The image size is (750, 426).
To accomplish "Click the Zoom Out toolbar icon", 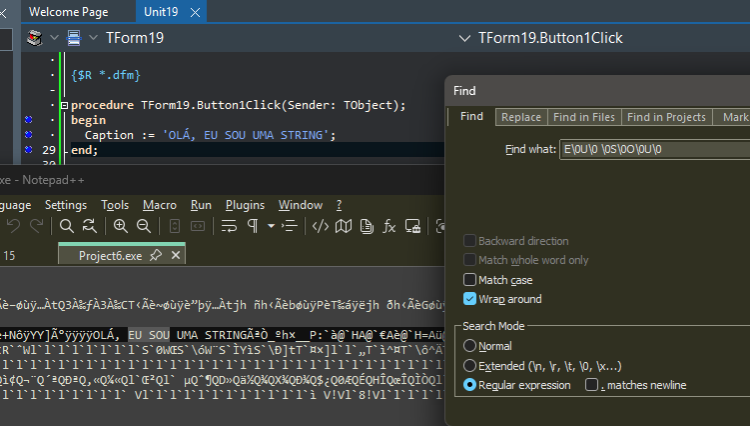I will 143,226.
